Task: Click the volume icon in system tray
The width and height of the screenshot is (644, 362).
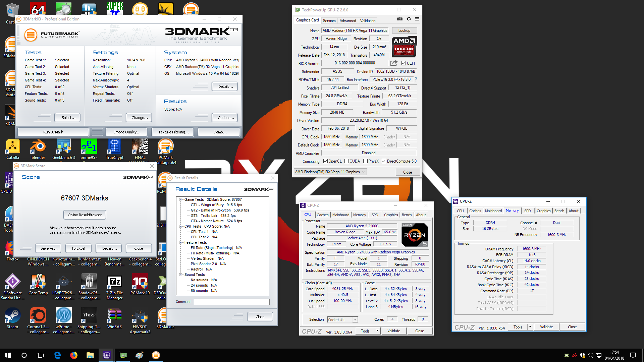Action: [590, 355]
